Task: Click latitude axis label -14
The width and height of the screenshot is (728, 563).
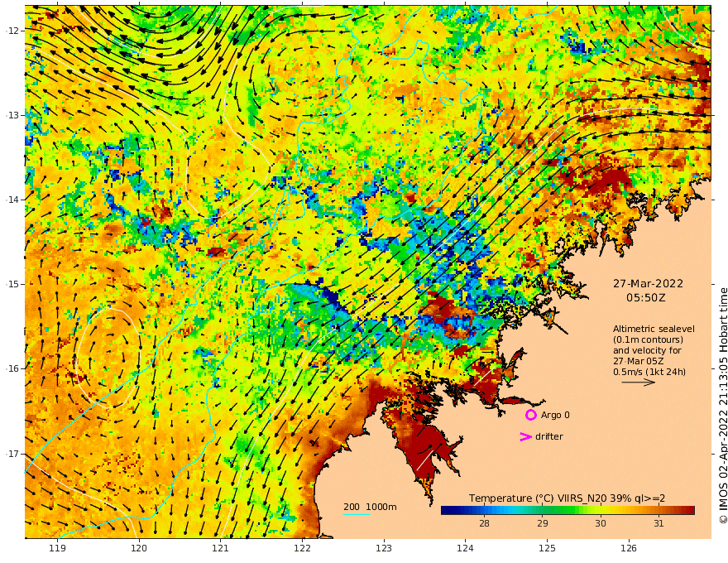Action: click(x=12, y=200)
